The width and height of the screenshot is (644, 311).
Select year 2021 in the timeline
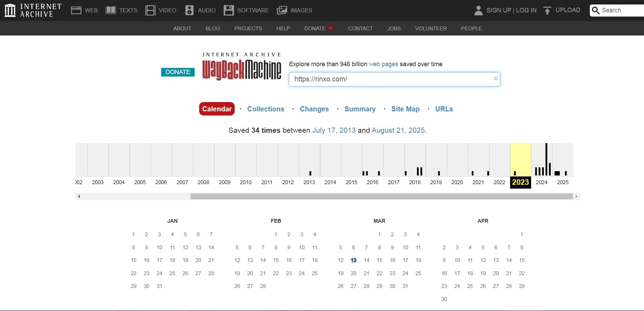(x=478, y=182)
